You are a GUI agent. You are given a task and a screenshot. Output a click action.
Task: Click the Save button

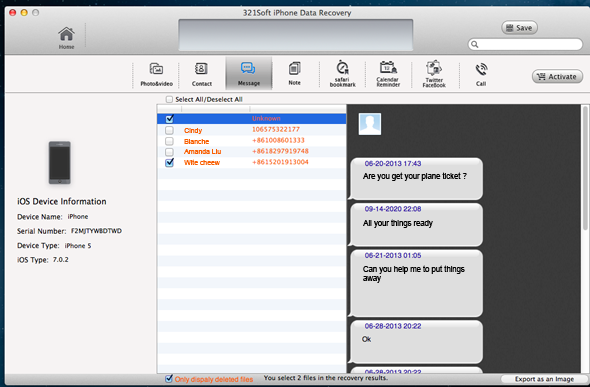[519, 28]
